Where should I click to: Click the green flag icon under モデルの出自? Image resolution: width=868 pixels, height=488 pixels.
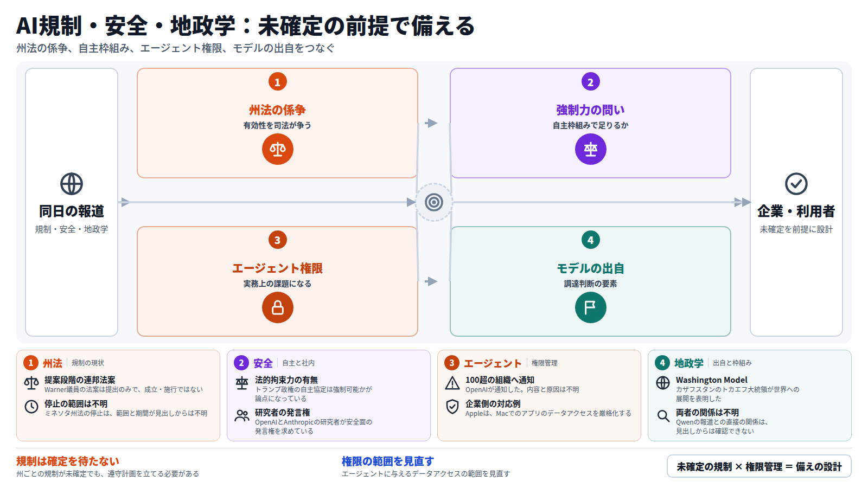point(590,307)
